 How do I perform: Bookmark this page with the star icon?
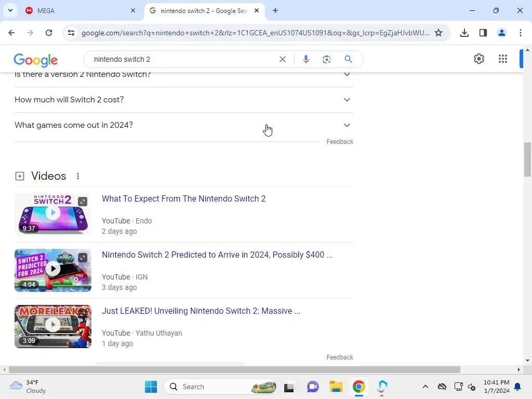(438, 33)
